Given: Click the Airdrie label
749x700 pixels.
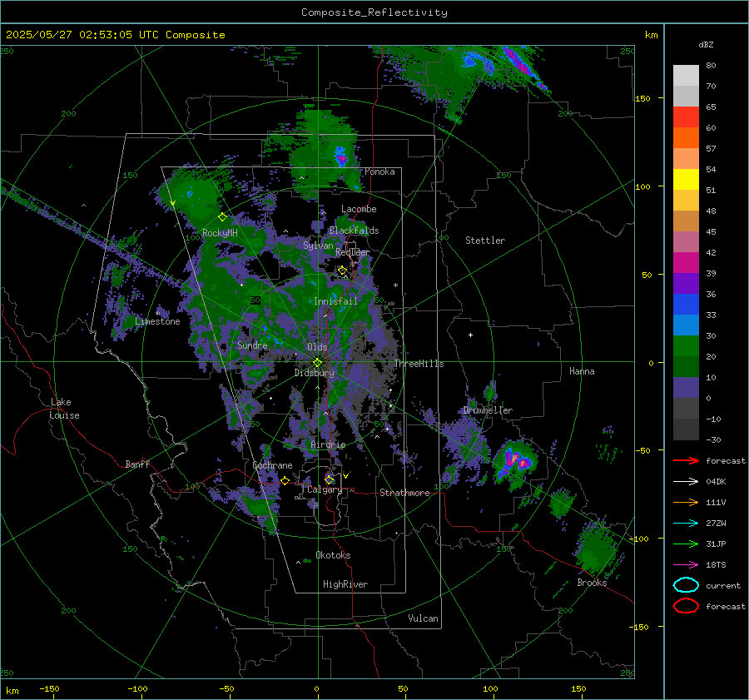Looking at the screenshot, I should [x=328, y=444].
